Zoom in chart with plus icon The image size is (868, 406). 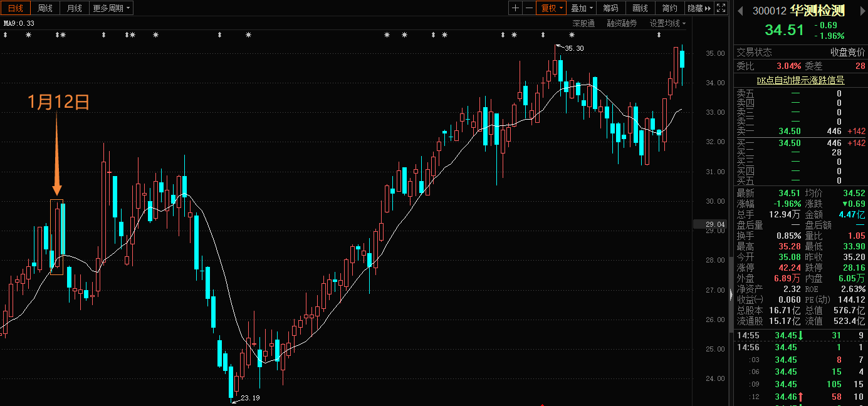tap(515, 8)
